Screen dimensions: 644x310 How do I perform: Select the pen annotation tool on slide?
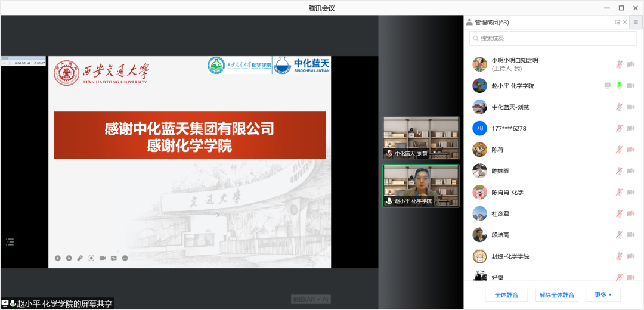(x=80, y=258)
